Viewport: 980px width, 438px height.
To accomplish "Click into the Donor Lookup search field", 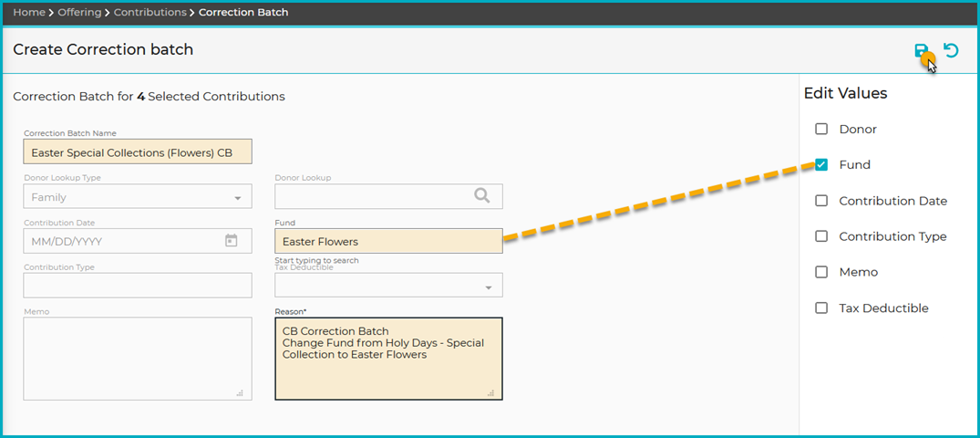I will (x=388, y=196).
